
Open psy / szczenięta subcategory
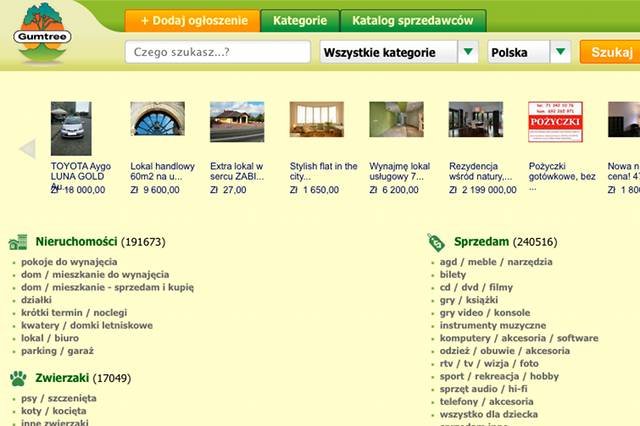[59, 398]
